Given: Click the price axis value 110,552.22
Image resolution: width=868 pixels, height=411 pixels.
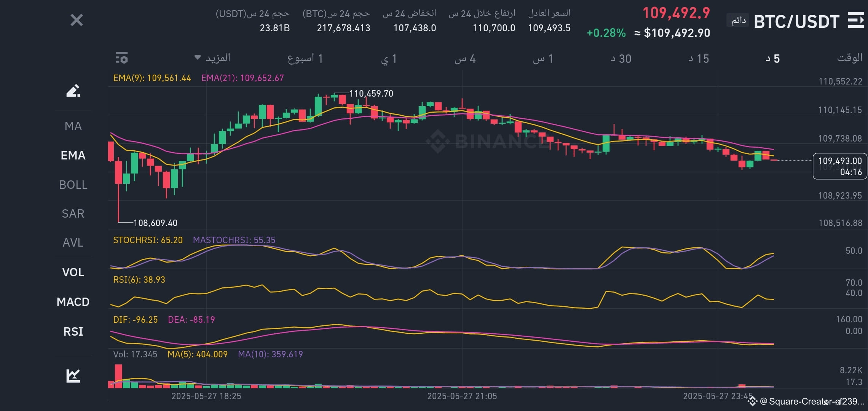Looking at the screenshot, I should pos(840,81).
